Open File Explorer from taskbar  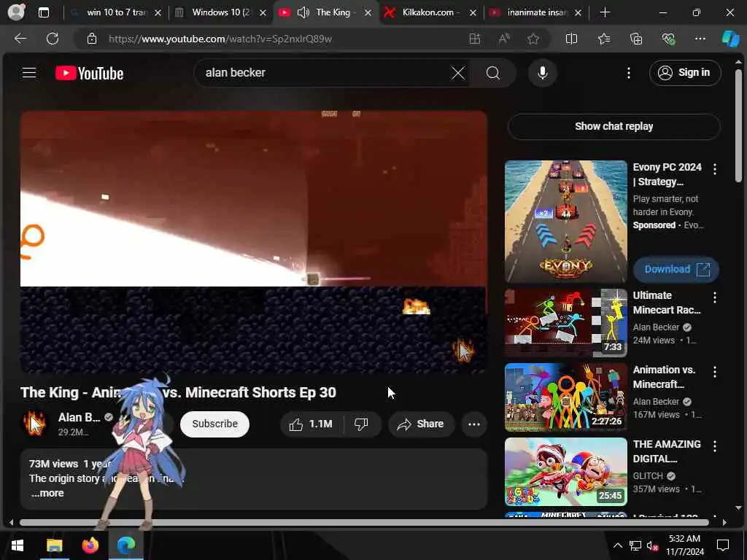(x=54, y=545)
